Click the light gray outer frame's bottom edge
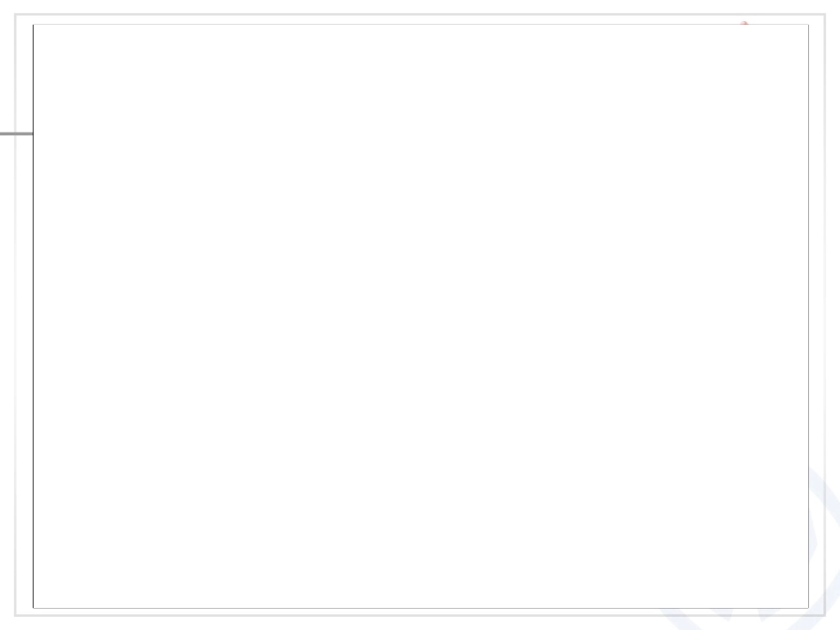Viewport: 840px width, 630px height. (421, 615)
